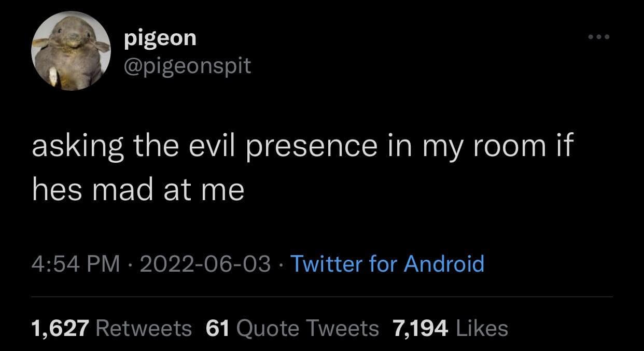
Task: Click the words "Quote Tweets" label
Action: point(310,328)
